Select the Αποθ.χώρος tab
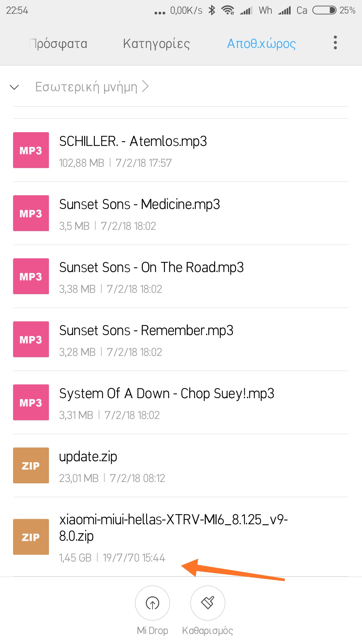The height and width of the screenshot is (644, 362). tap(261, 44)
